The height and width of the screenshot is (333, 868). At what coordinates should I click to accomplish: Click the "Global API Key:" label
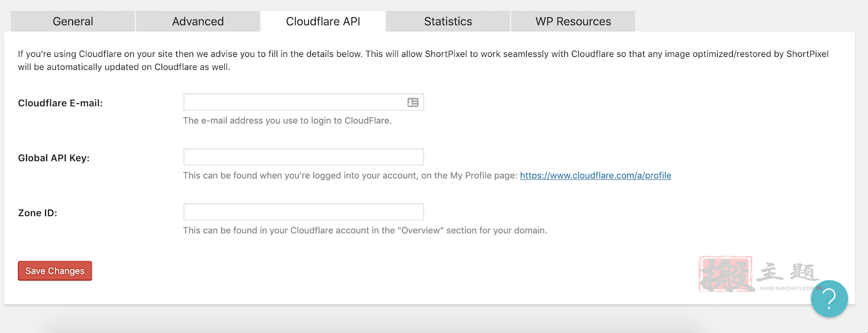click(54, 158)
